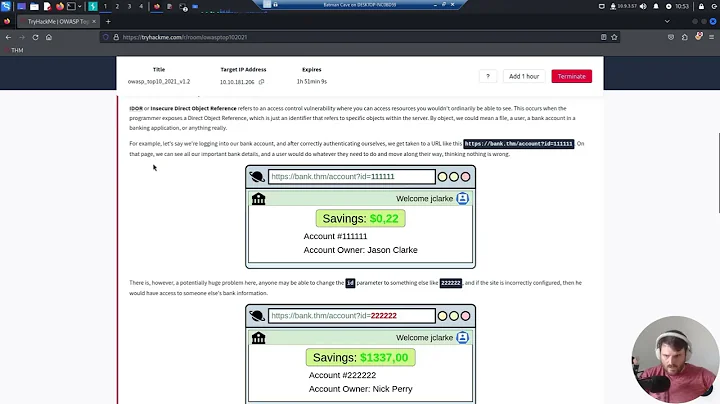Copy the target IP address 10.10.181.206

click(x=261, y=82)
